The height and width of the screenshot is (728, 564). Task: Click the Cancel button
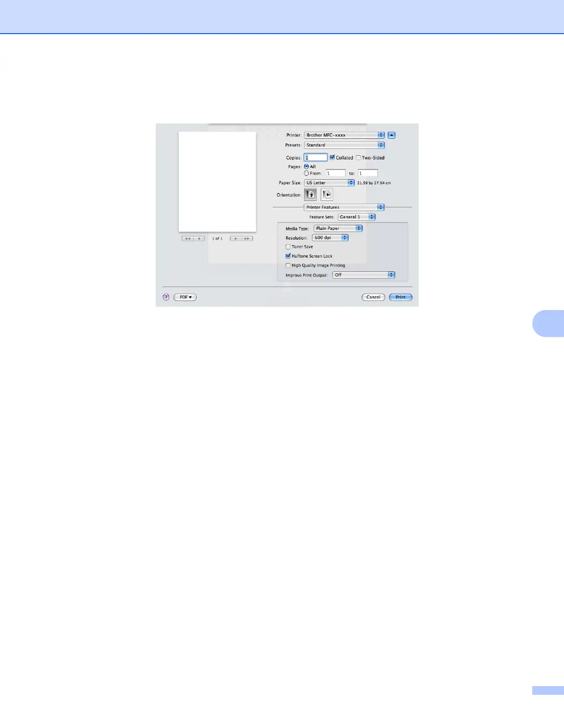(x=373, y=297)
